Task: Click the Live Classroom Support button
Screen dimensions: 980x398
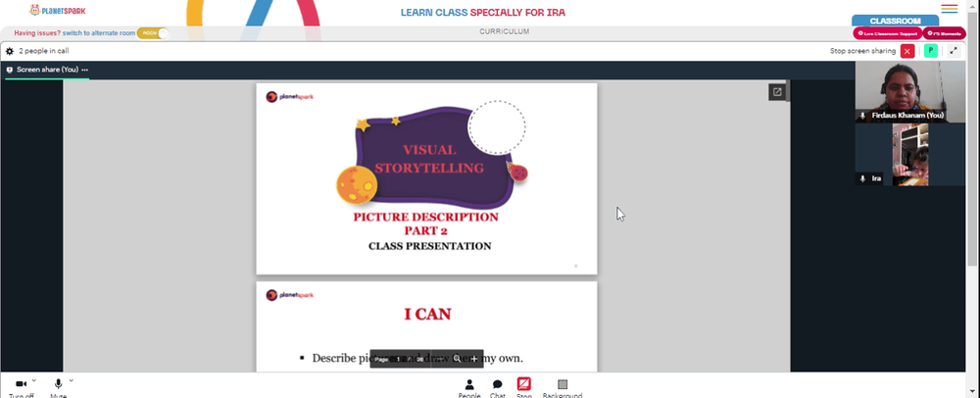Action: tap(888, 33)
